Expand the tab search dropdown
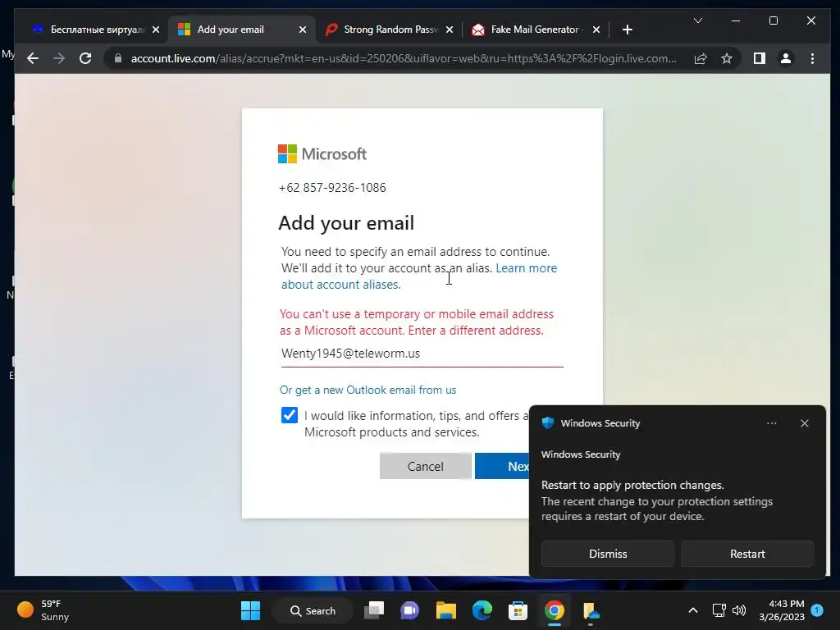This screenshot has width=840, height=630. pos(697,21)
